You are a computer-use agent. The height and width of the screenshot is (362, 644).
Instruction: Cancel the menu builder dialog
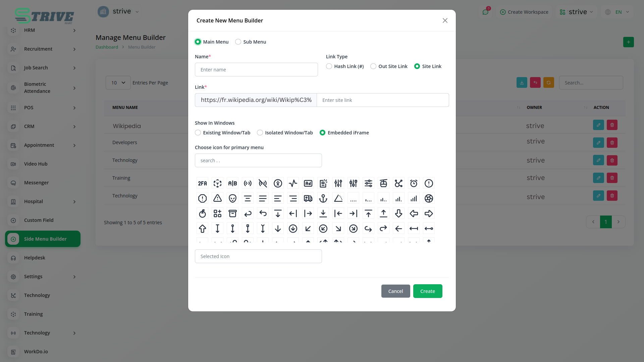click(395, 291)
